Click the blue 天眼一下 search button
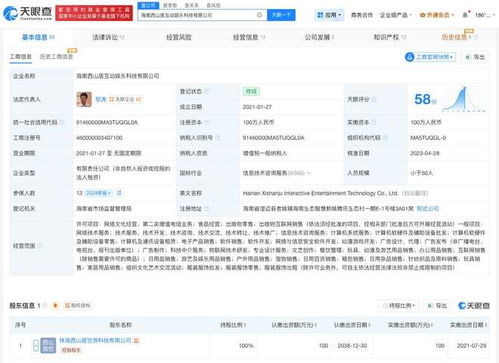499x363 pixels. pyautogui.click(x=281, y=15)
